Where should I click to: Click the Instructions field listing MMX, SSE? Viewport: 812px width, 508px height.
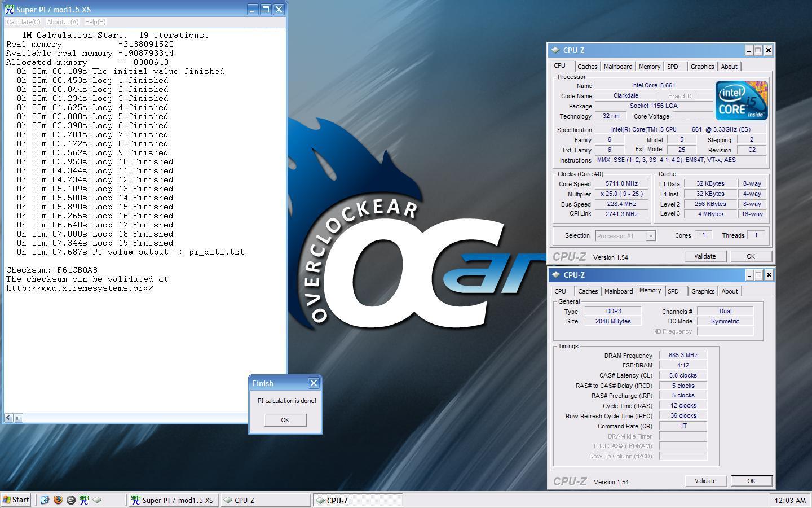681,160
